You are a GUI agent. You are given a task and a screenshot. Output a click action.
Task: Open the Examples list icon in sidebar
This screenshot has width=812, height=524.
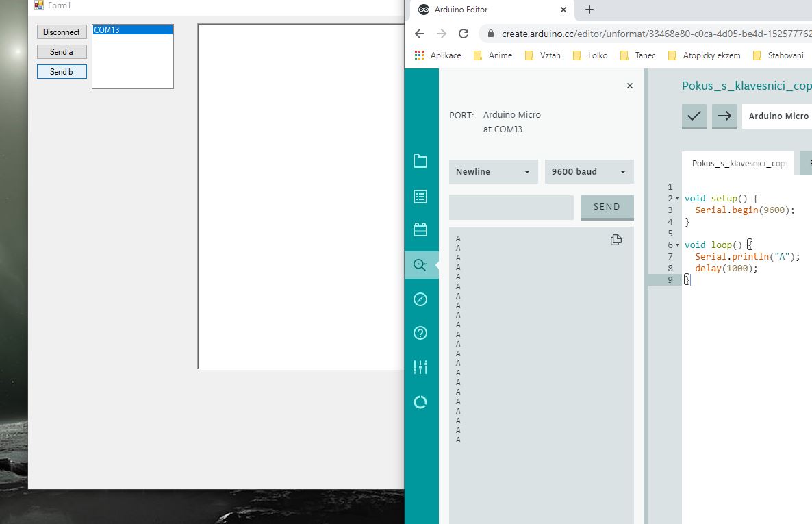[x=420, y=197]
